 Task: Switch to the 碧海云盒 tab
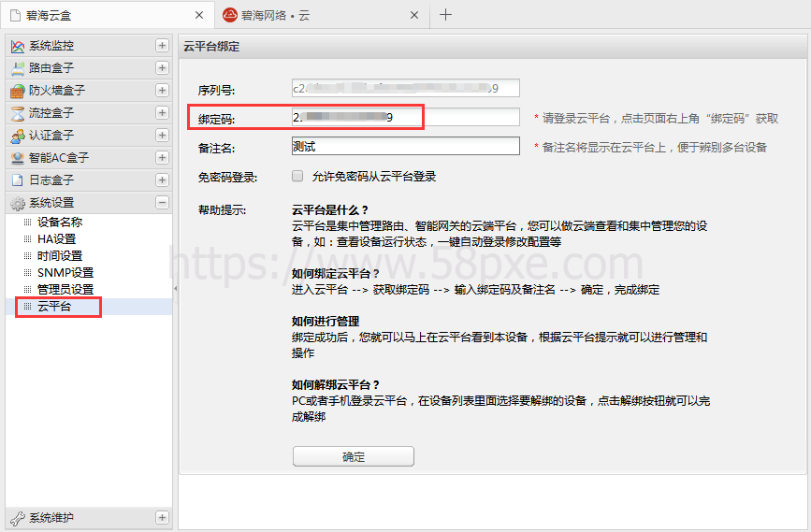click(108, 15)
